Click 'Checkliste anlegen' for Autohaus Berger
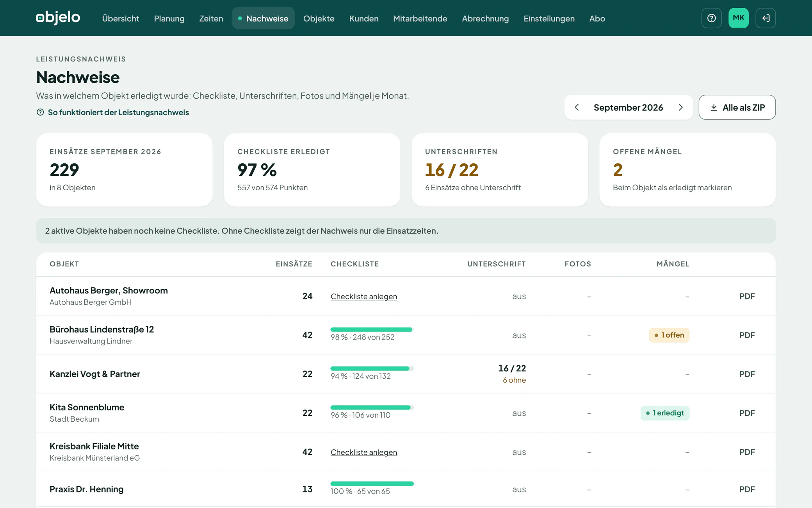Screen dimensions: 812x508 [x=364, y=297]
